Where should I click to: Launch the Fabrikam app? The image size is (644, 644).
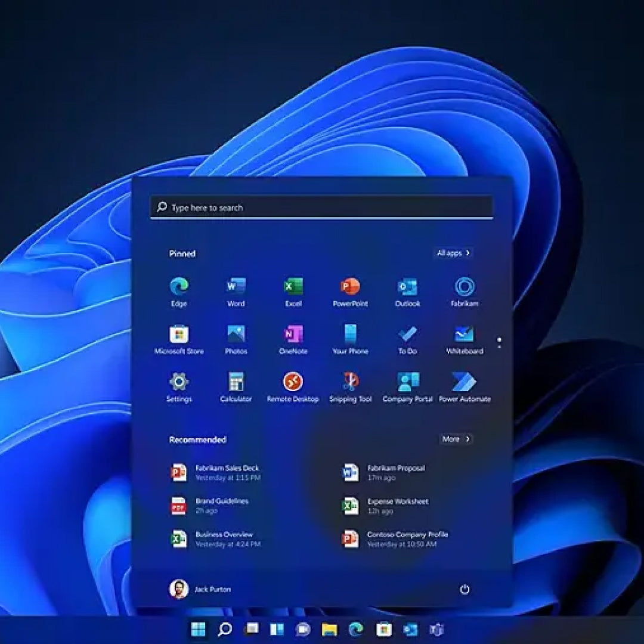464,288
